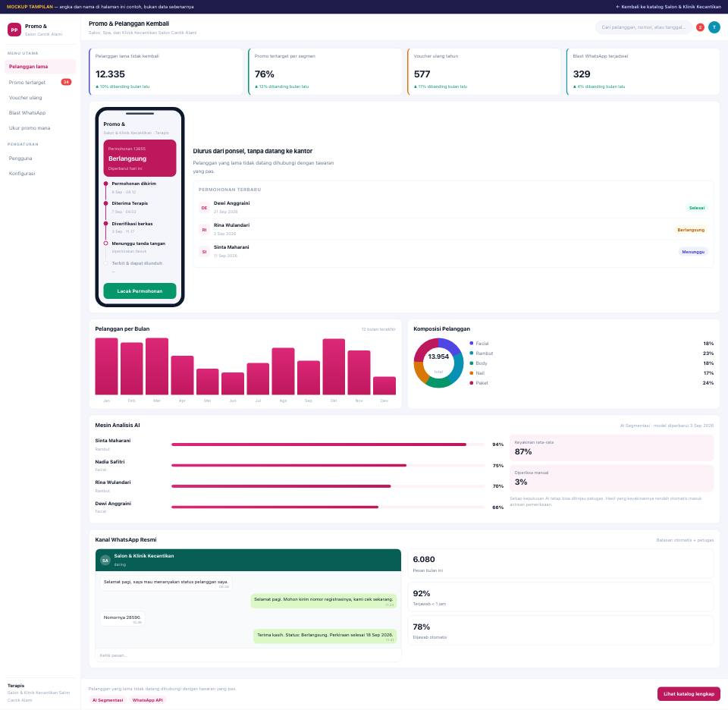The width and height of the screenshot is (728, 710).
Task: Click the Rambut legend color dot
Action: (471, 353)
